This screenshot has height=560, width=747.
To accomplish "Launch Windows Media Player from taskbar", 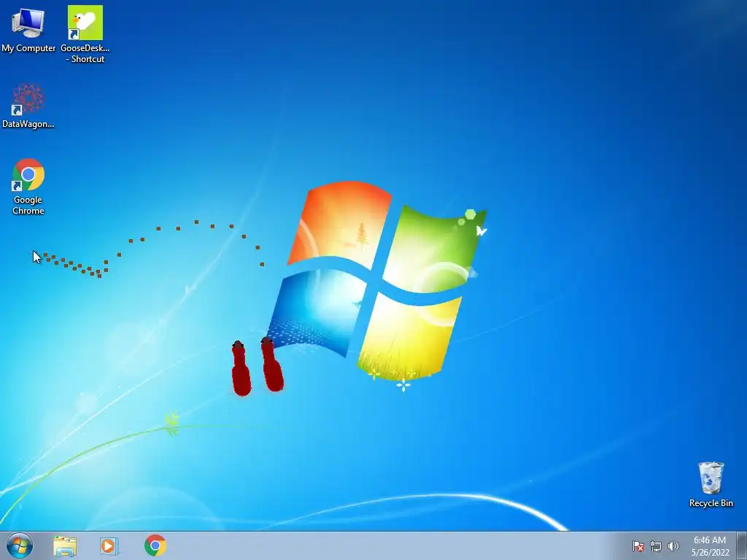I will (x=109, y=546).
